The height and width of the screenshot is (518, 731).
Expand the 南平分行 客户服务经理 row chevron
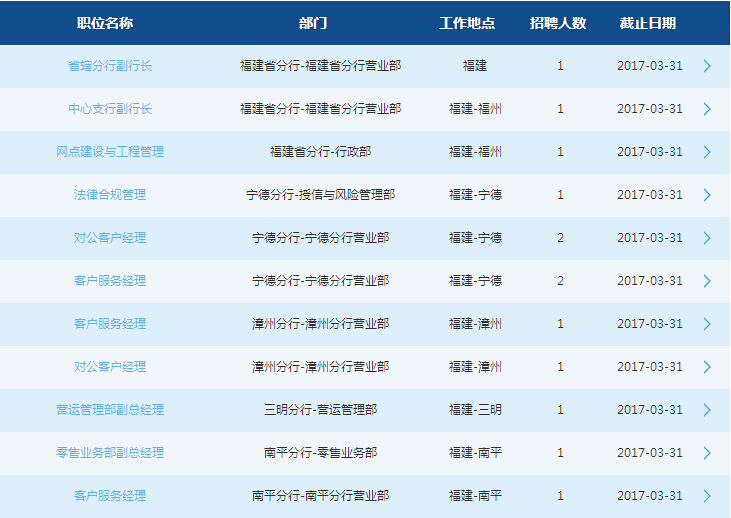point(707,496)
